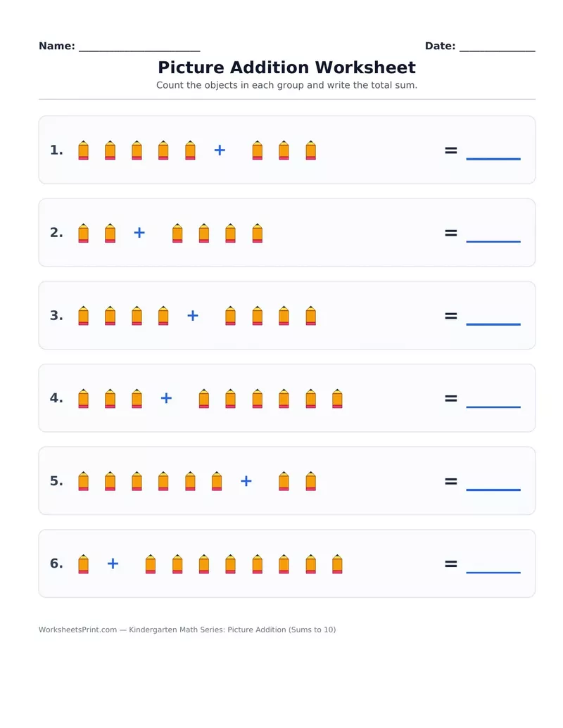This screenshot has height=728, width=563.
Task: Click the answer line for problem 1
Action: (x=493, y=159)
